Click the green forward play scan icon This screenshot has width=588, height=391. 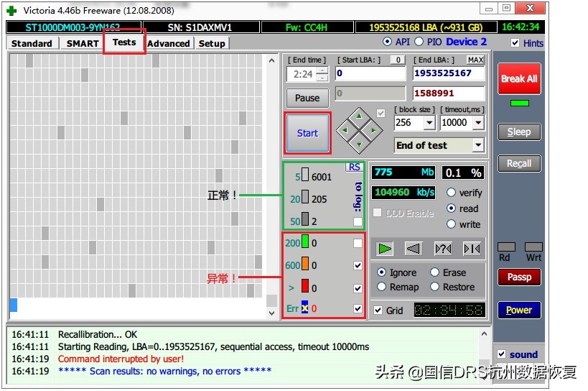coord(386,249)
